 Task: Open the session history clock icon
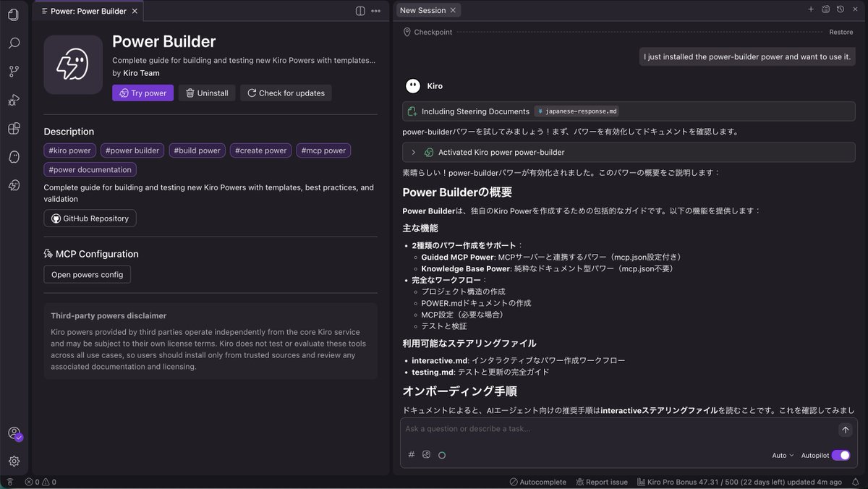point(841,9)
